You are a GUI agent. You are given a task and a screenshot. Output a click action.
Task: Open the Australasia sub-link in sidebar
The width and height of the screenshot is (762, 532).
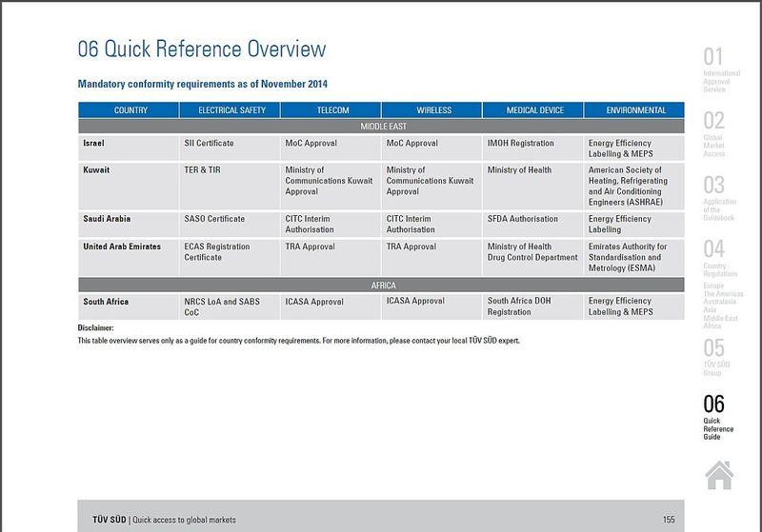coord(719,302)
